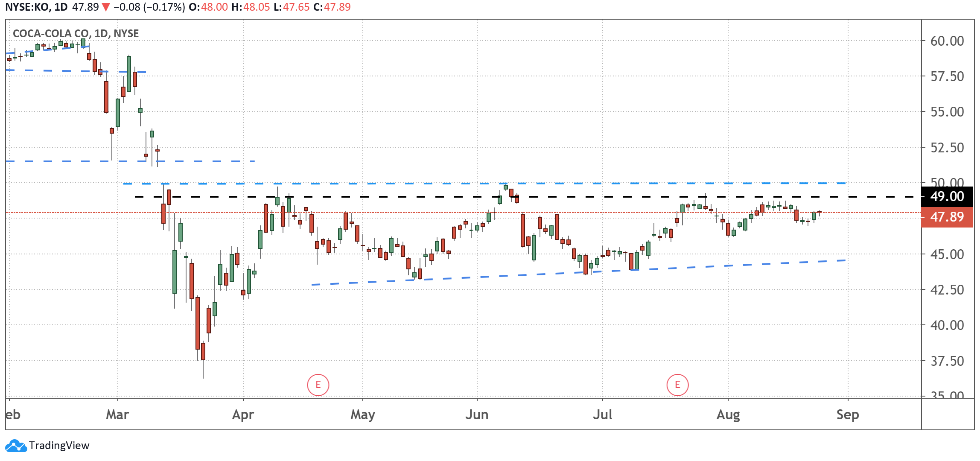Click the high price value H:48.05
This screenshot has height=461, width=980.
(x=251, y=7)
